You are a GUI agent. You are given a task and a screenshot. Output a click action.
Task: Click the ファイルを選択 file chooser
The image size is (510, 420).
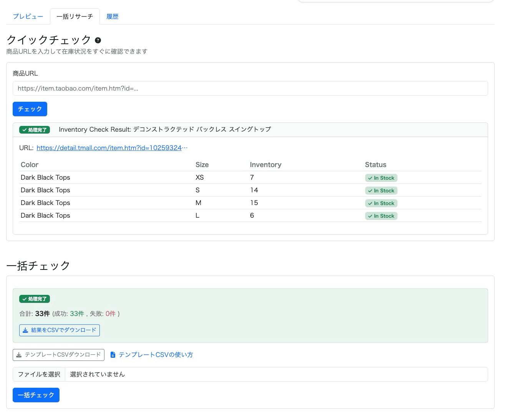click(39, 374)
